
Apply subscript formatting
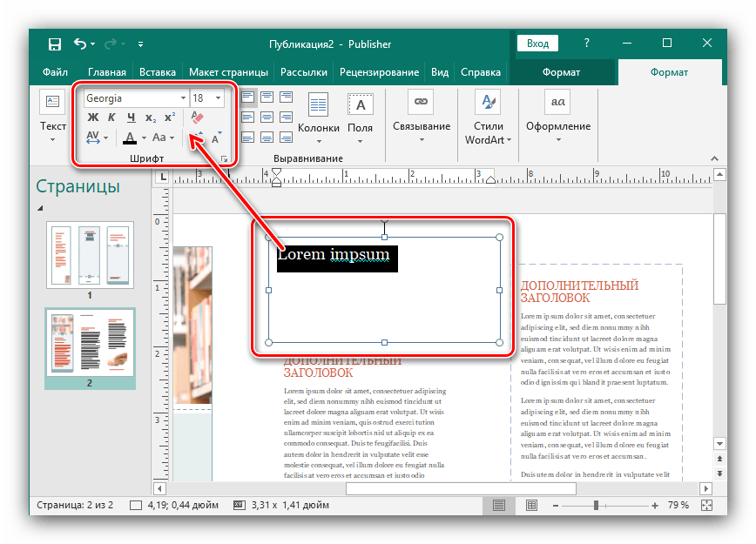click(x=150, y=118)
